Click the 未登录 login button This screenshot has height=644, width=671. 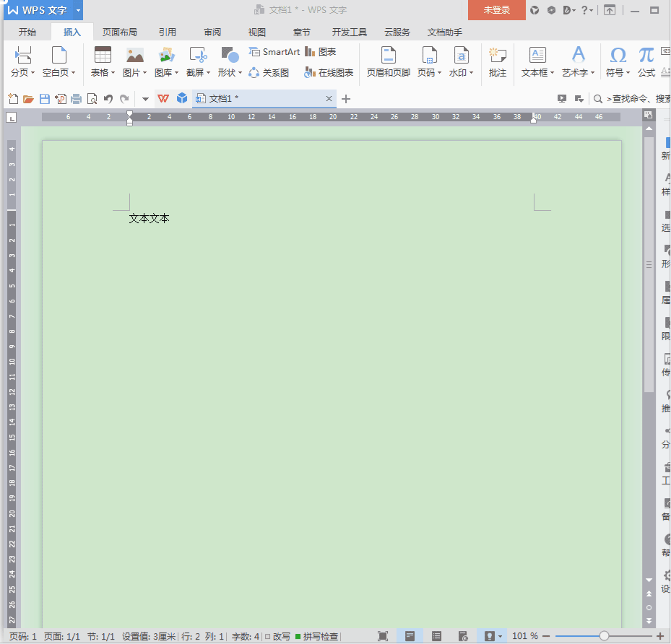tap(496, 10)
